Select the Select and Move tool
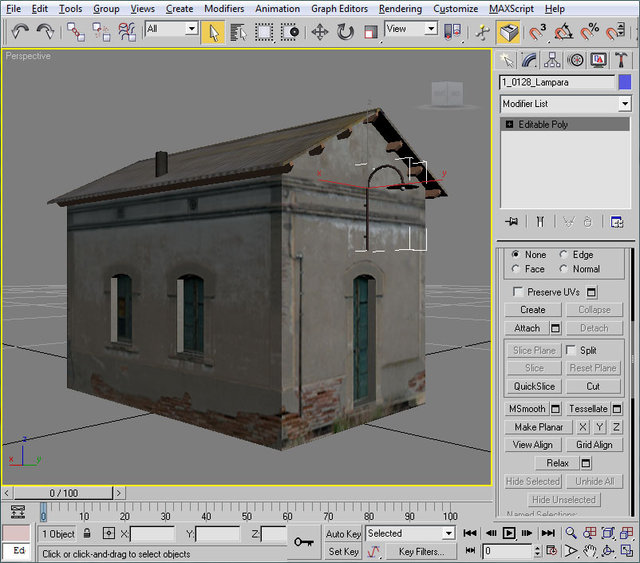This screenshot has height=563, width=640. (320, 32)
